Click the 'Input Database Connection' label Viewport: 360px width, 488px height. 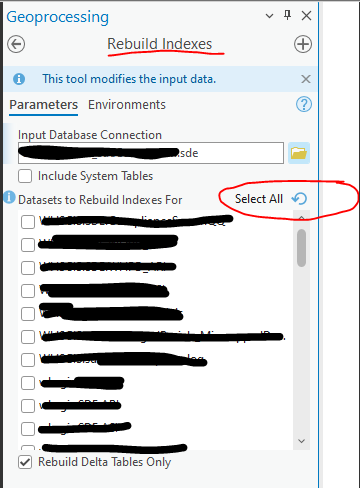click(90, 135)
